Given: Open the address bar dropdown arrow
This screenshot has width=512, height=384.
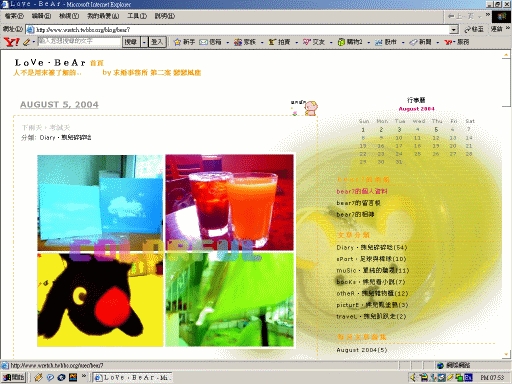Looking at the screenshot, I should (x=453, y=30).
